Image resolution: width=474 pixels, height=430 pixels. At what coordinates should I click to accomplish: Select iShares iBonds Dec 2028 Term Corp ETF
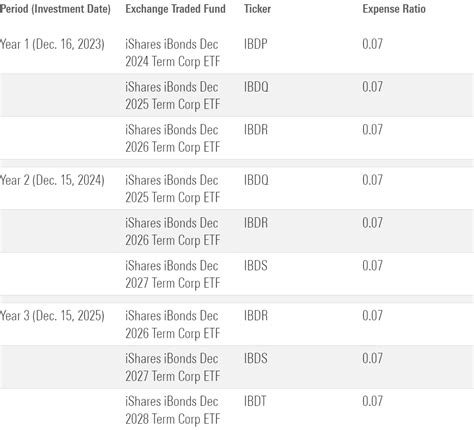pos(173,410)
